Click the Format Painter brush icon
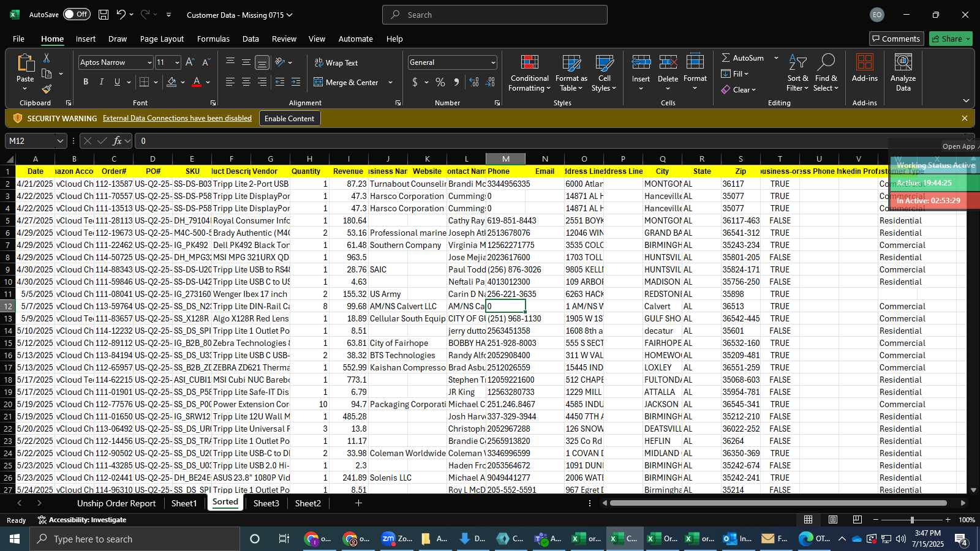 47,89
